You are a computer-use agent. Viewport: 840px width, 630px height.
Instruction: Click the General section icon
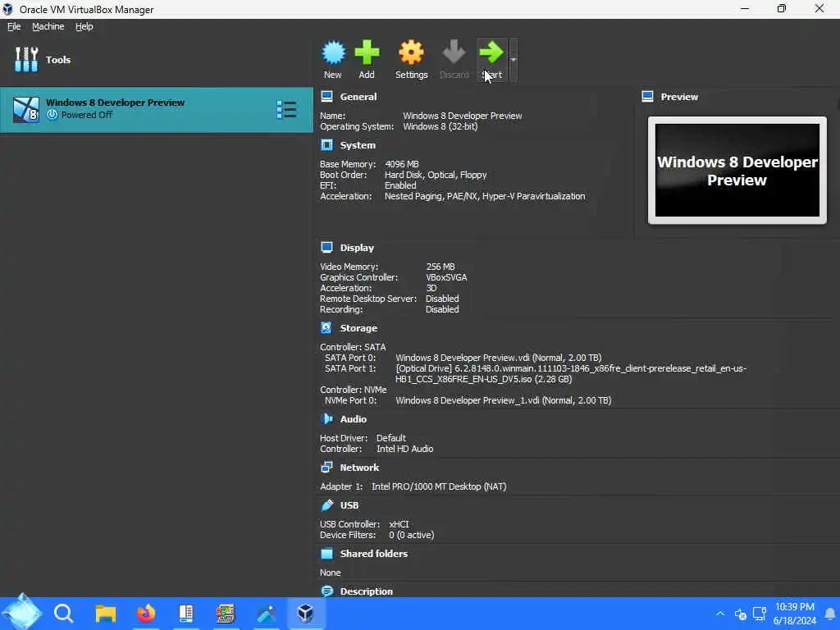(326, 97)
